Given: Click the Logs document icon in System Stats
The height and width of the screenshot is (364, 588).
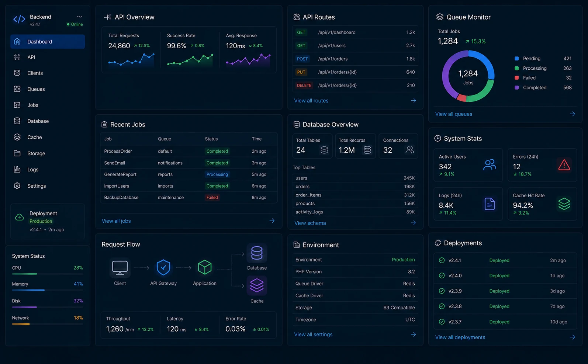Looking at the screenshot, I should [x=490, y=204].
